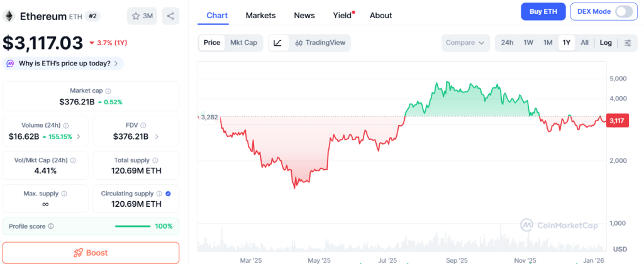Screen dimensions: 644x264
Task: Open chart settings sliders icon
Action: coord(628,43)
